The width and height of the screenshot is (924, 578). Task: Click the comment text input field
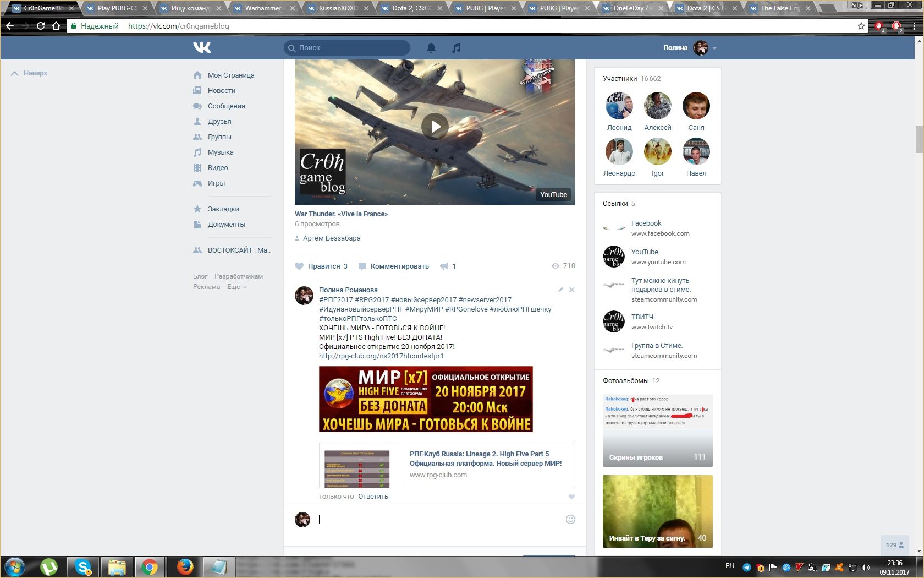click(x=439, y=519)
